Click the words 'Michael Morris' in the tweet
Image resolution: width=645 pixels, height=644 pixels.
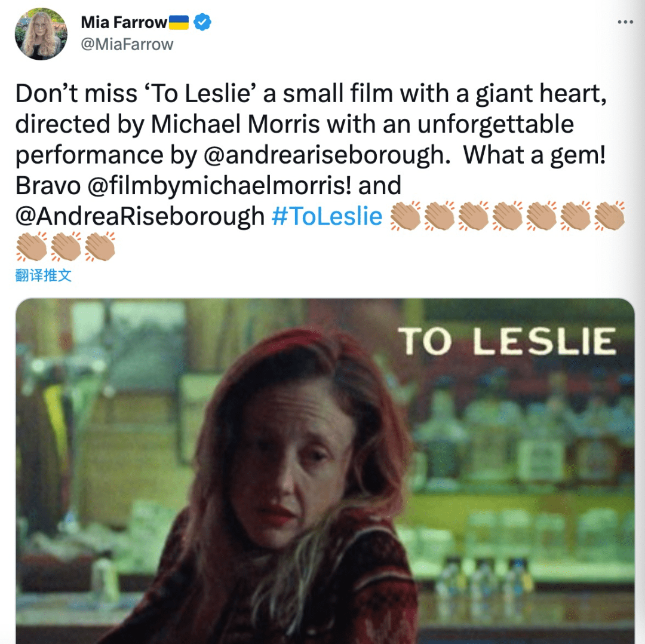click(x=235, y=124)
